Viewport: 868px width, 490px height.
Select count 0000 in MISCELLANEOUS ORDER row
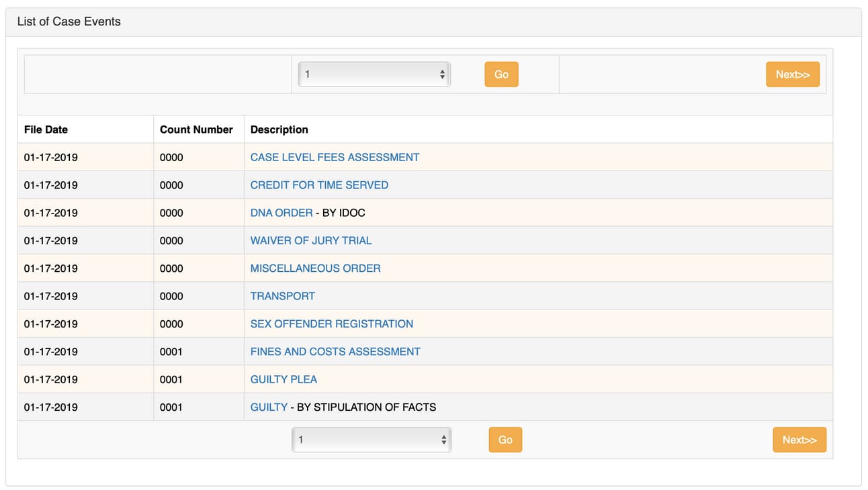171,268
